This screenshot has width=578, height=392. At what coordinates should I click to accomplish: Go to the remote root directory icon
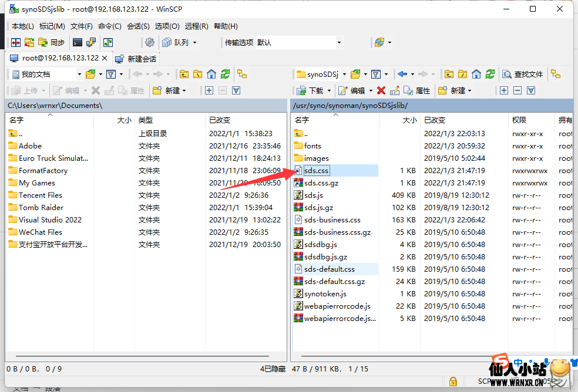(462, 75)
